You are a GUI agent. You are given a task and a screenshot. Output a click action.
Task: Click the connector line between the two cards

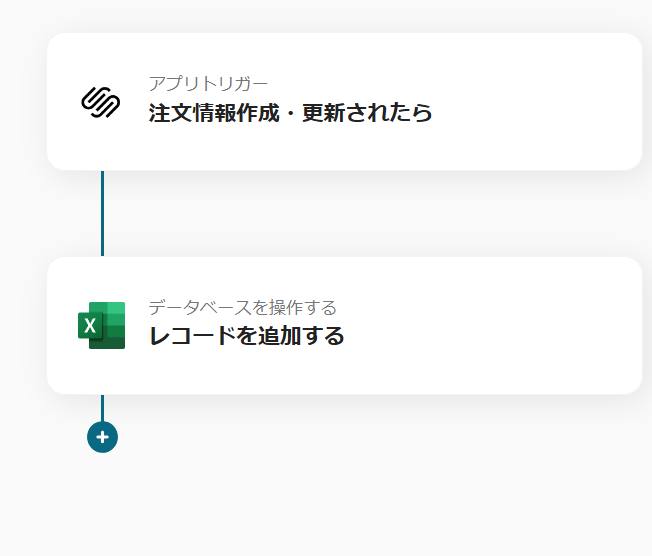102,213
